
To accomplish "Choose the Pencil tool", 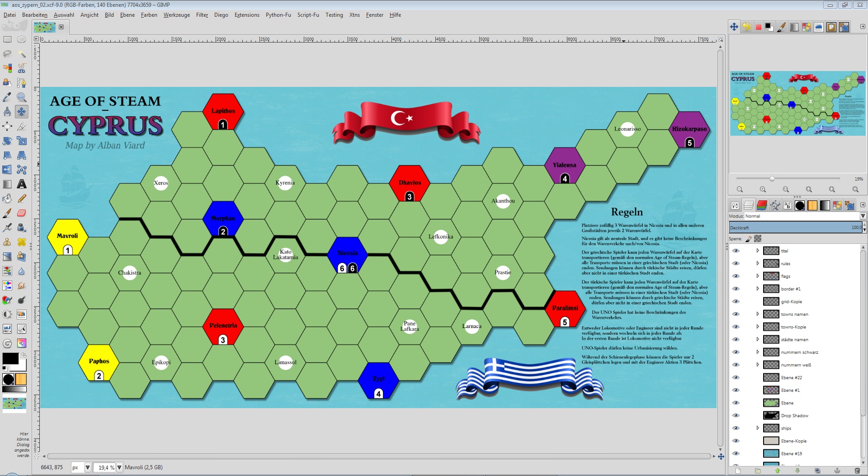I will tap(21, 199).
